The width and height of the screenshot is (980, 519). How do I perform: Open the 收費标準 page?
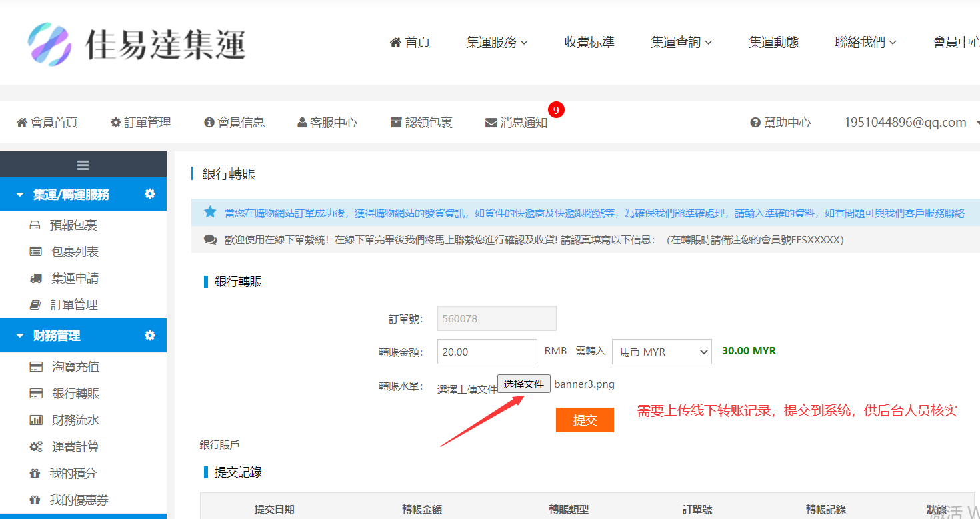(589, 43)
